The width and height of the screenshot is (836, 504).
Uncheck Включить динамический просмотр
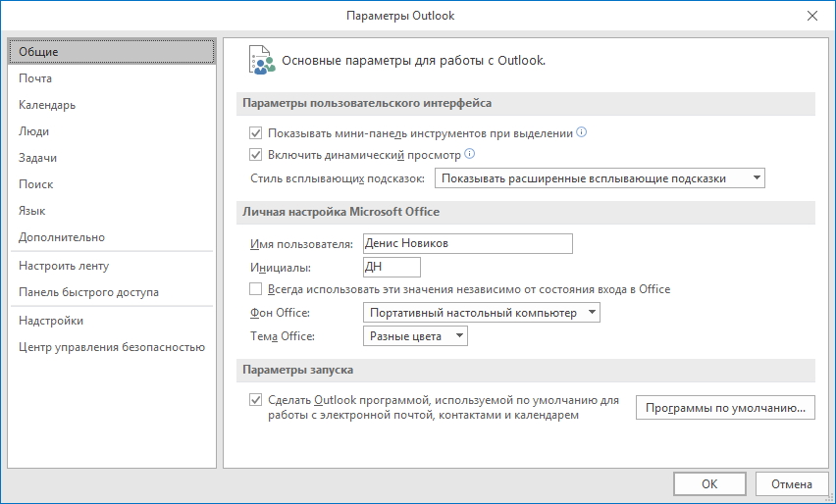256,155
